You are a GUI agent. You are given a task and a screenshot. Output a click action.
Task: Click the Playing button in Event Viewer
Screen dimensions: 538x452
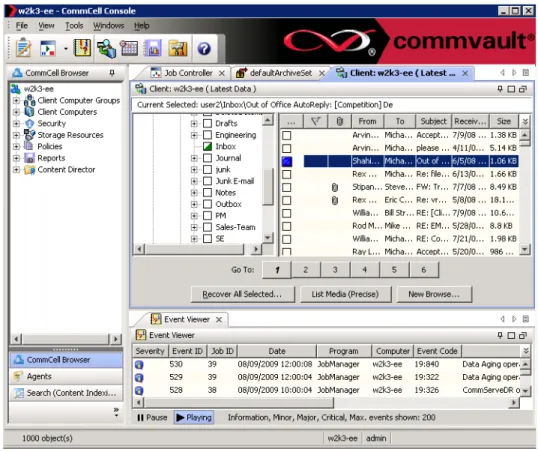(x=194, y=418)
